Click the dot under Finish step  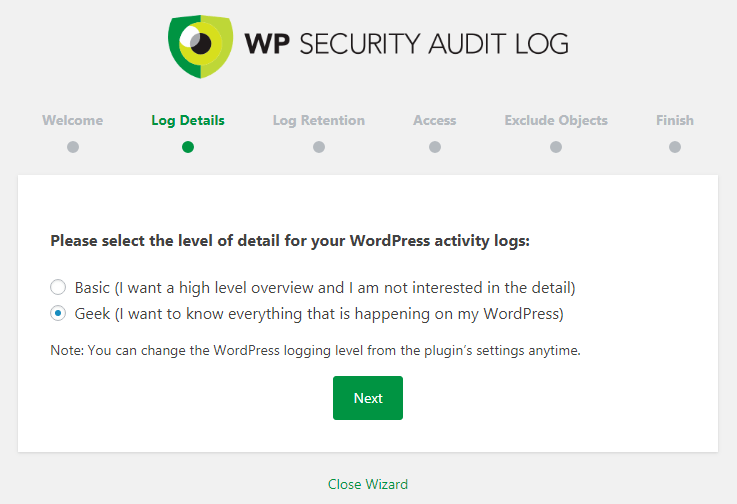pos(675,147)
